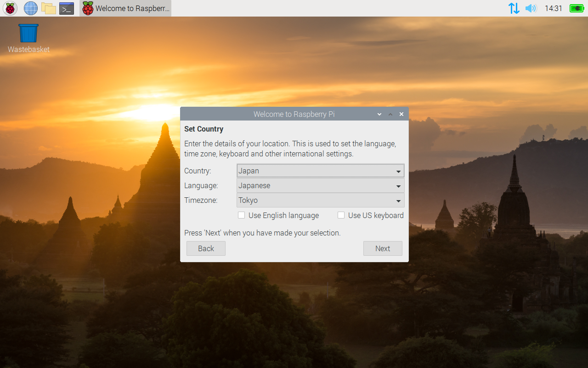Click the Next button
The height and width of the screenshot is (368, 588).
pyautogui.click(x=383, y=248)
